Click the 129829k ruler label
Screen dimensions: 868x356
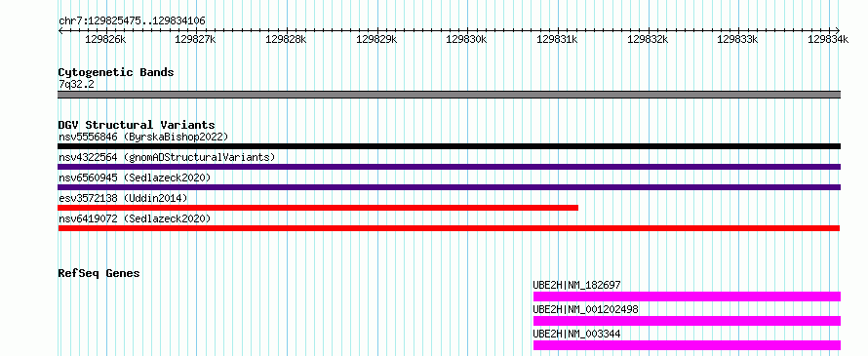[x=376, y=39]
